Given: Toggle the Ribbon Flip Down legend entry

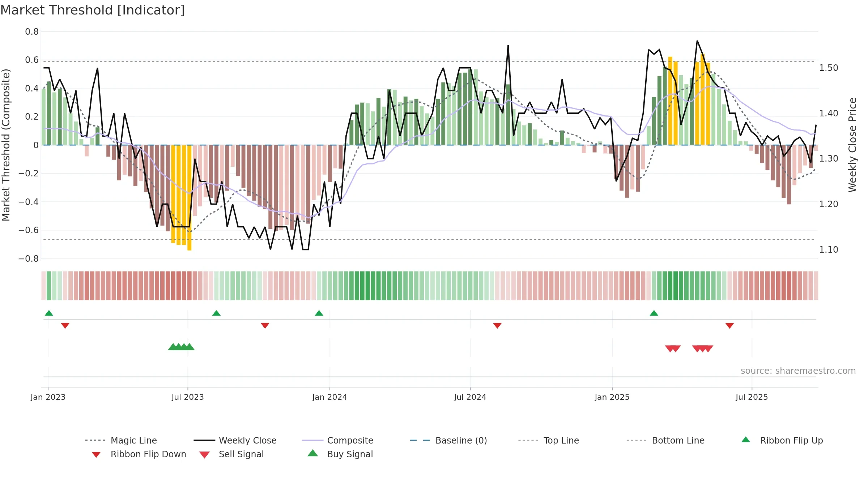Looking at the screenshot, I should (139, 454).
